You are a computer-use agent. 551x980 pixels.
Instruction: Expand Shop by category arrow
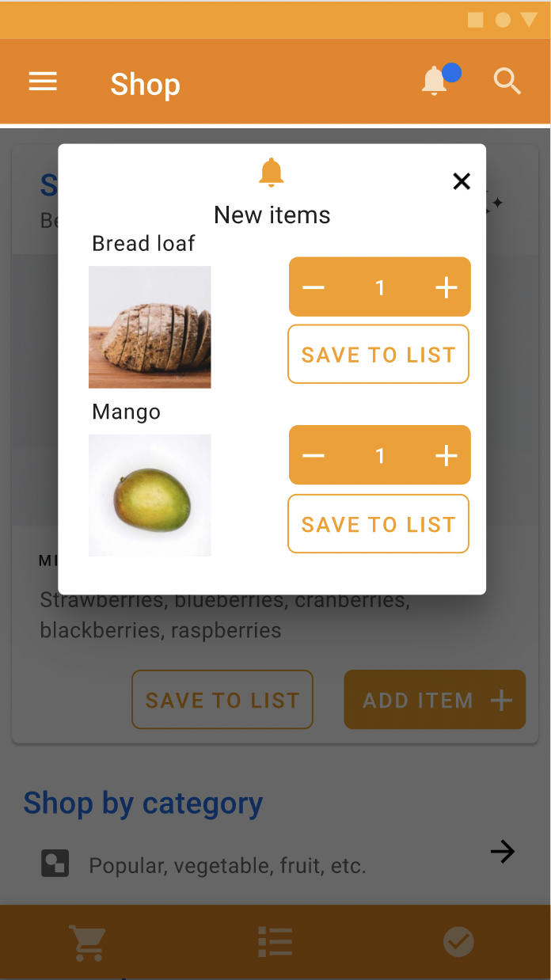click(x=502, y=852)
